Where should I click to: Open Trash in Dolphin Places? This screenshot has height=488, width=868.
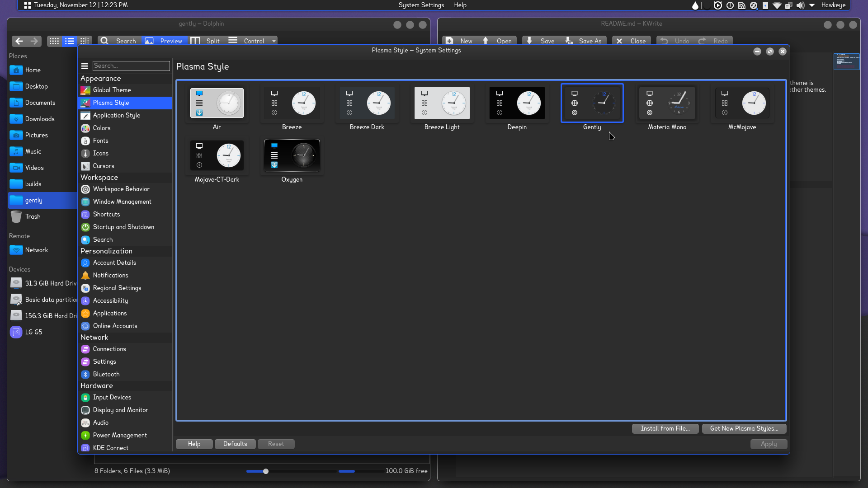[x=42, y=216]
